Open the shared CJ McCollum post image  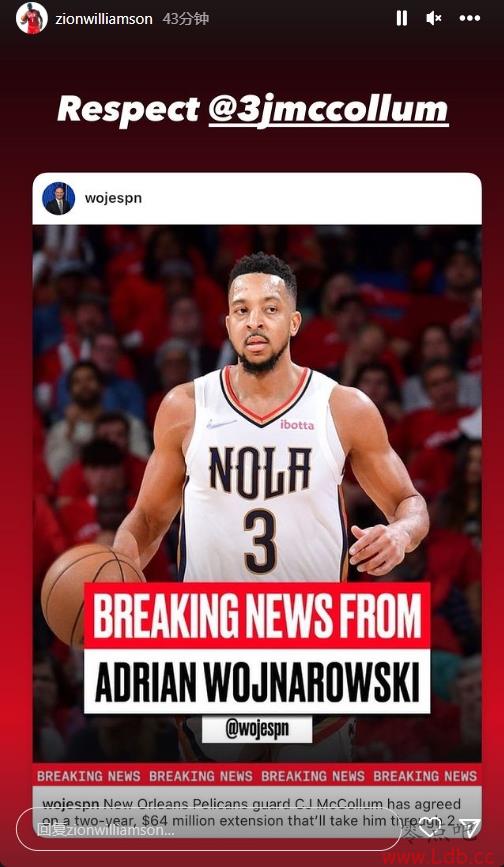[x=257, y=494]
